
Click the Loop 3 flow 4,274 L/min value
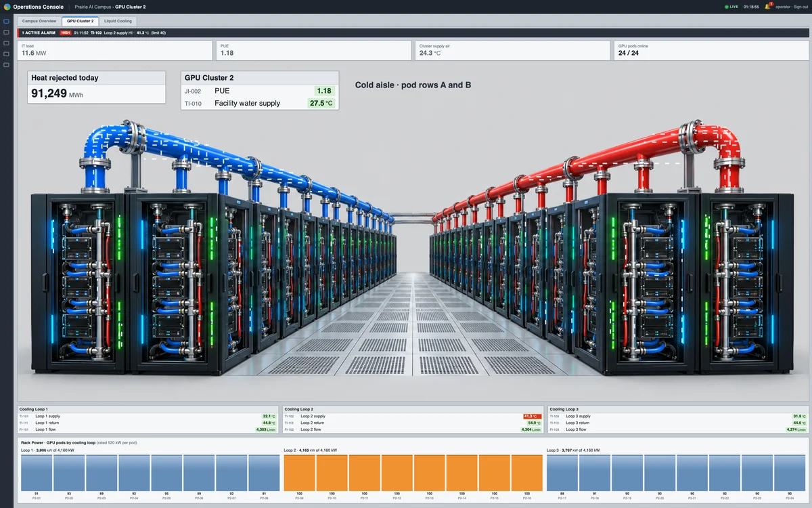click(x=796, y=429)
